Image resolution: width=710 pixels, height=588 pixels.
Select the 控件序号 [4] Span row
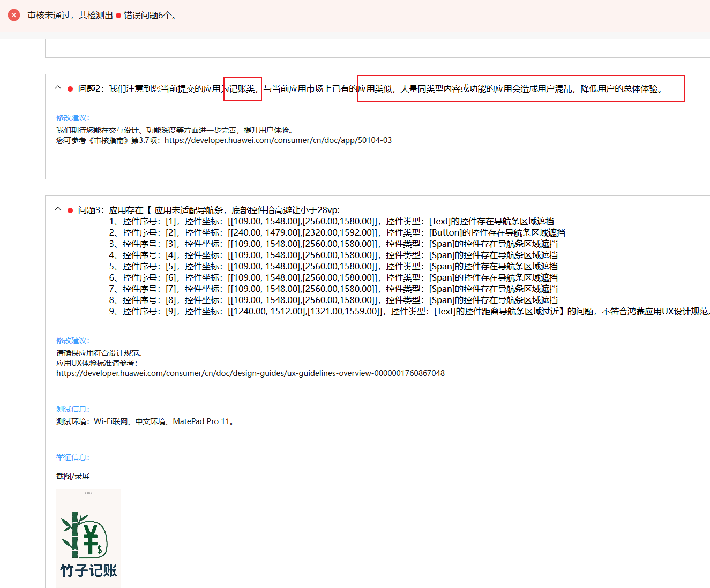coord(333,255)
